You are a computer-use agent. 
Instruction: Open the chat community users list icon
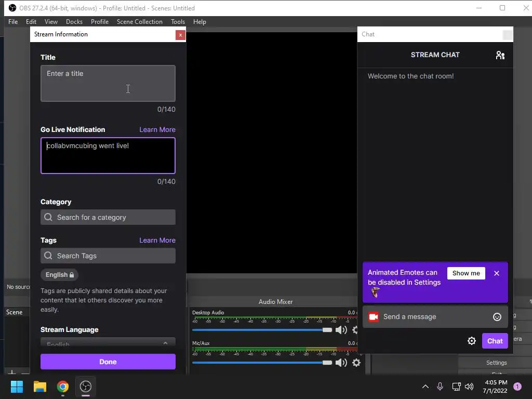pos(500,55)
